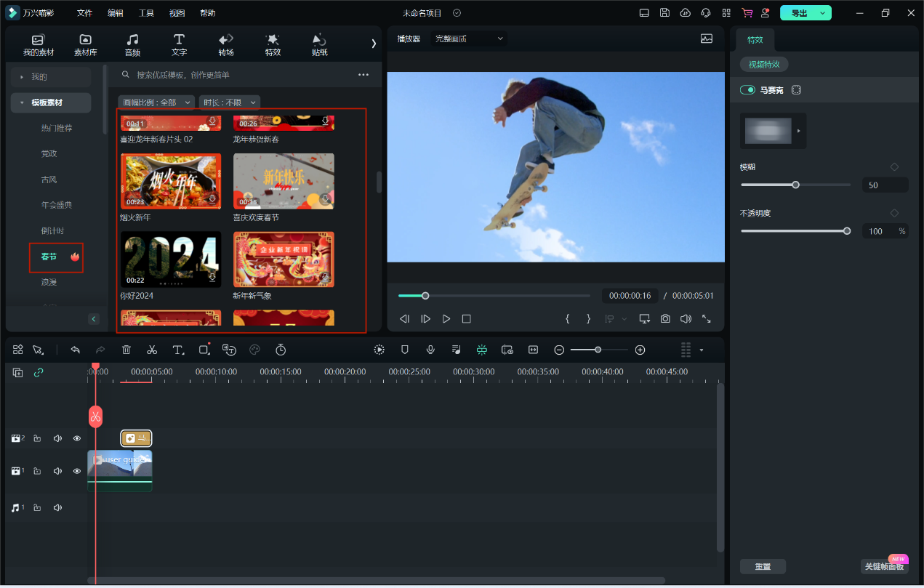Open the 特效 effects media tab
Viewport: 924px width, 588px height.
[273, 44]
